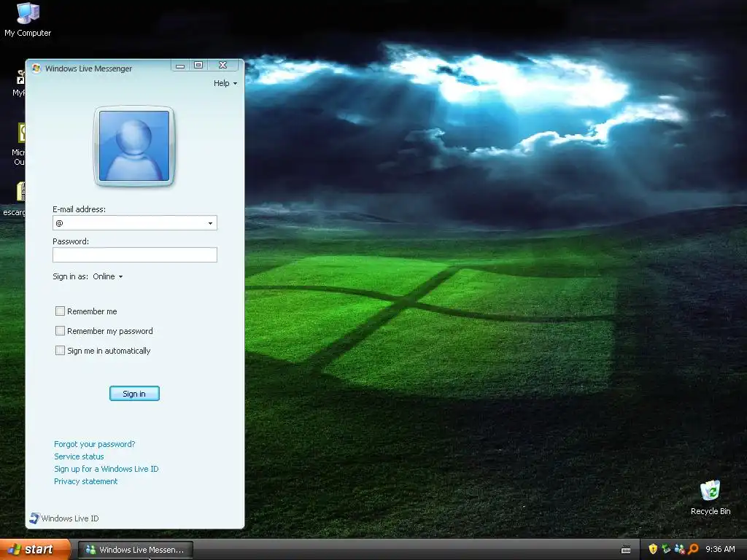Open the Service status link

point(79,456)
